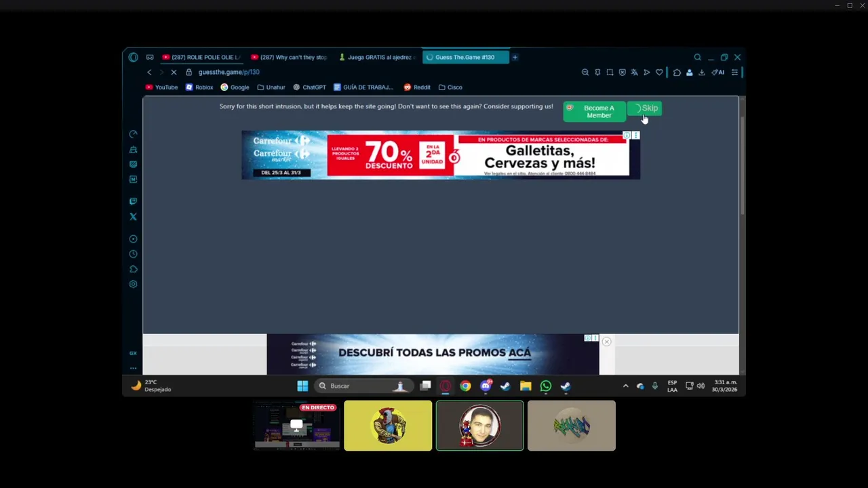Open the extensions cube icon in toolbar
The image size is (868, 488).
point(677,73)
